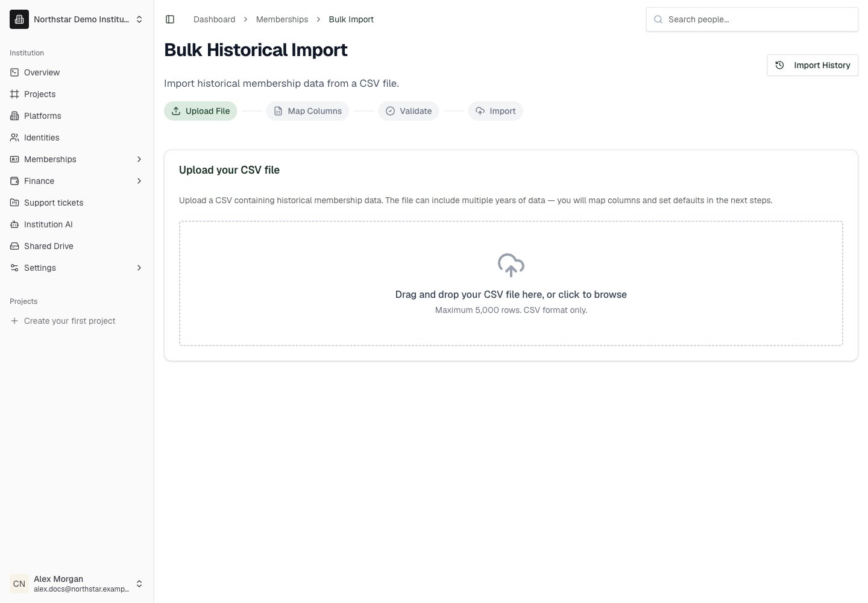The image size is (868, 603).
Task: Click the "Upload your CSV file" heading
Action: (229, 170)
